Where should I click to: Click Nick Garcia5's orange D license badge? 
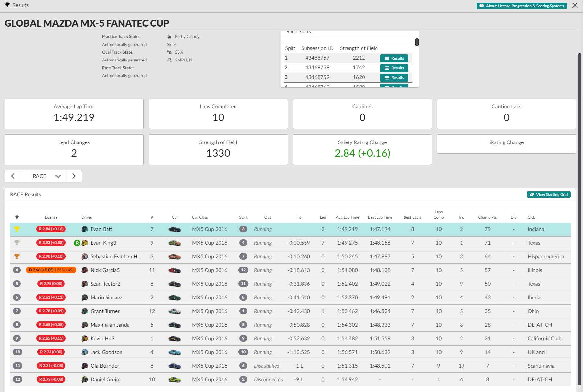tap(51, 270)
